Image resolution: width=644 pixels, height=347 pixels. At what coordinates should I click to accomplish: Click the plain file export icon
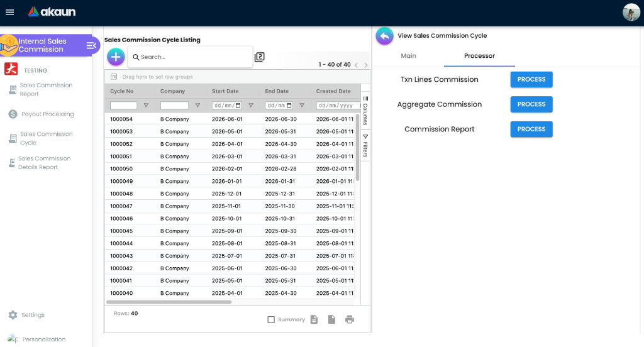(332, 319)
